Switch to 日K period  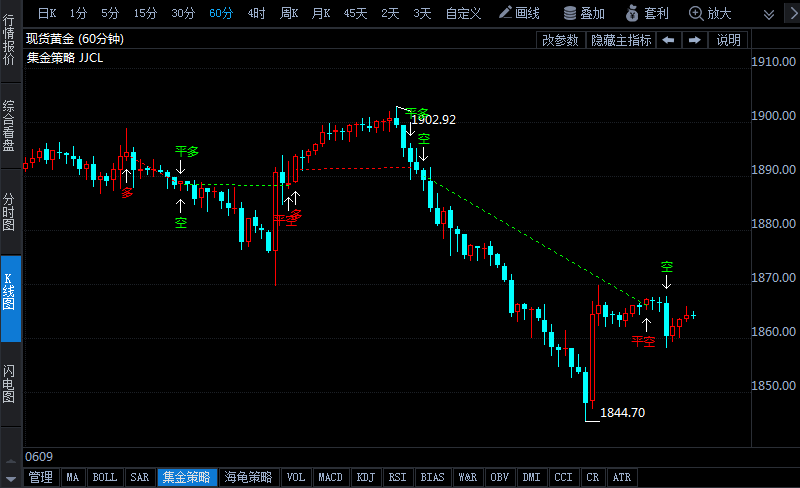(x=47, y=13)
